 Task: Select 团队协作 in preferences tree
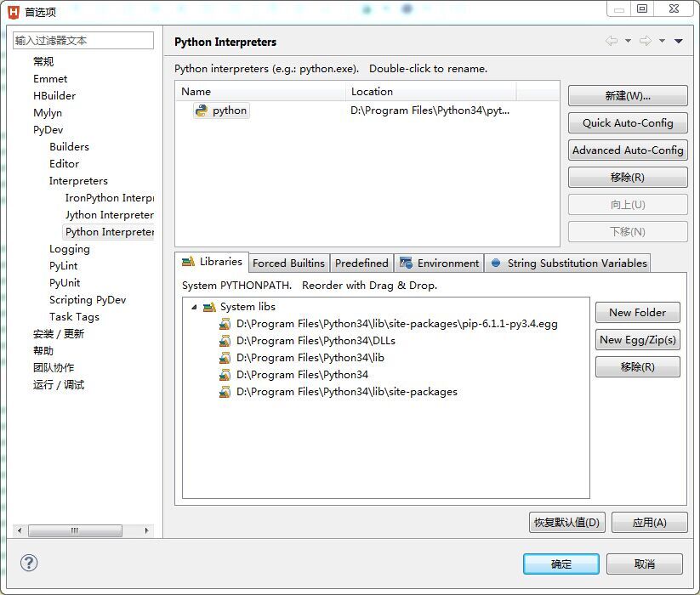pos(54,367)
